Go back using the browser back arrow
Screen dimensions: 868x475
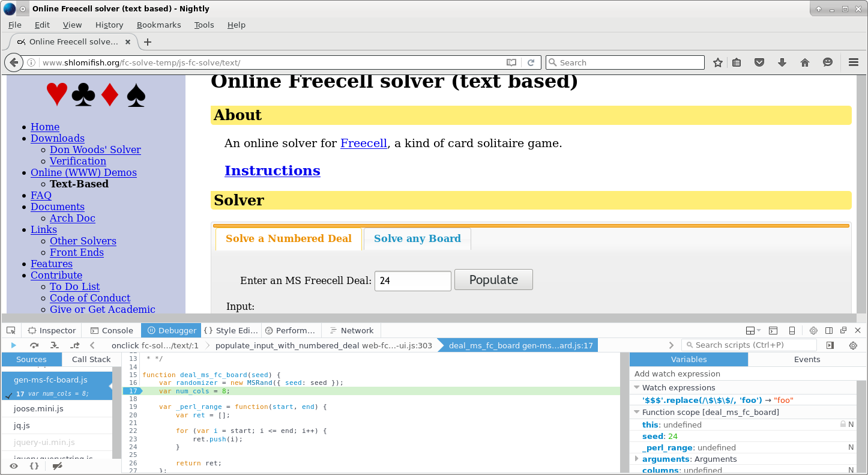pos(13,62)
